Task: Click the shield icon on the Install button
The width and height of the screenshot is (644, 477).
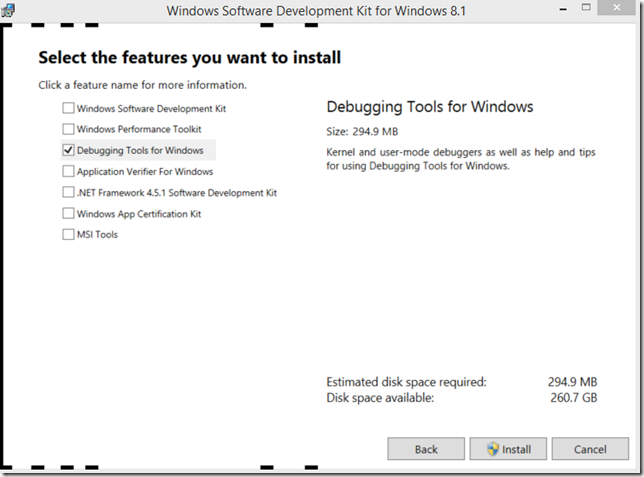Action: tap(492, 449)
